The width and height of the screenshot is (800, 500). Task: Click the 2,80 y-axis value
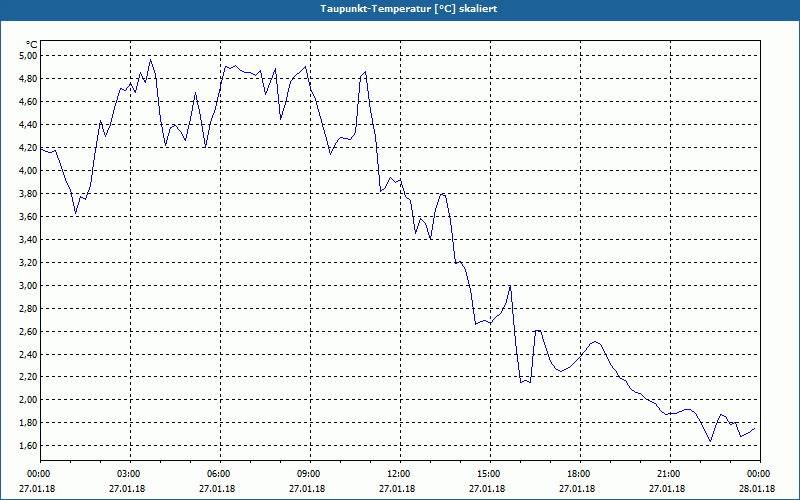29,308
